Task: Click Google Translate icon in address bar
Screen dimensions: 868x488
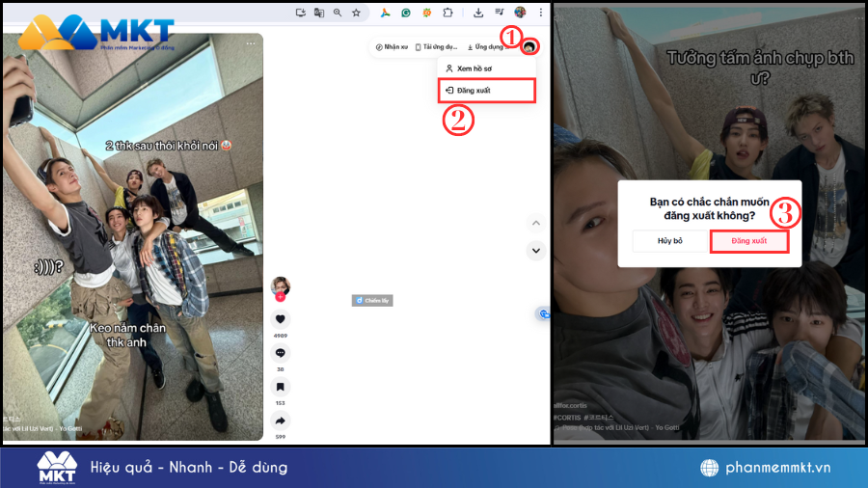Action: tap(318, 13)
